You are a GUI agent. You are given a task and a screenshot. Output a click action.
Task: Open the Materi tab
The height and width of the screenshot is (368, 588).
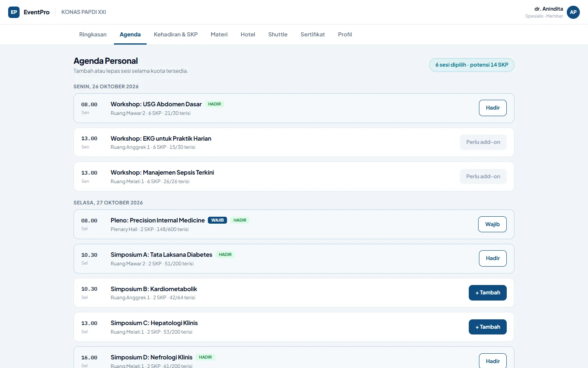(x=219, y=34)
